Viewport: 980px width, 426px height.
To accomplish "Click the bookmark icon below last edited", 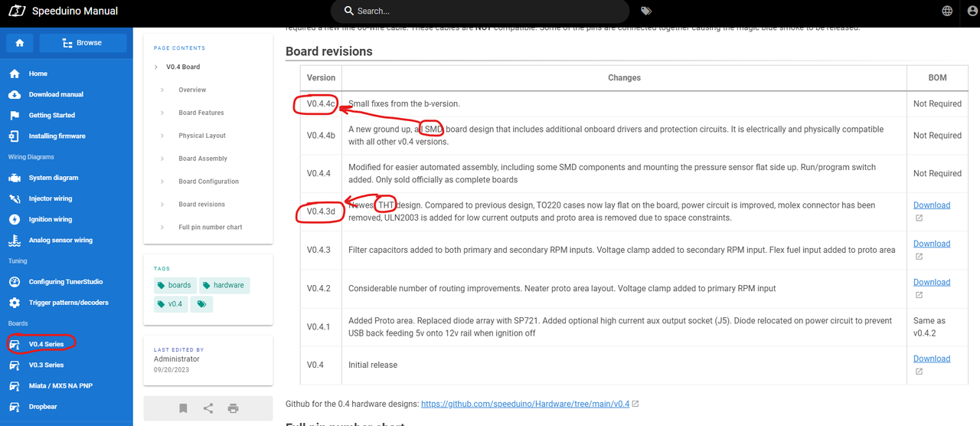I will click(183, 408).
